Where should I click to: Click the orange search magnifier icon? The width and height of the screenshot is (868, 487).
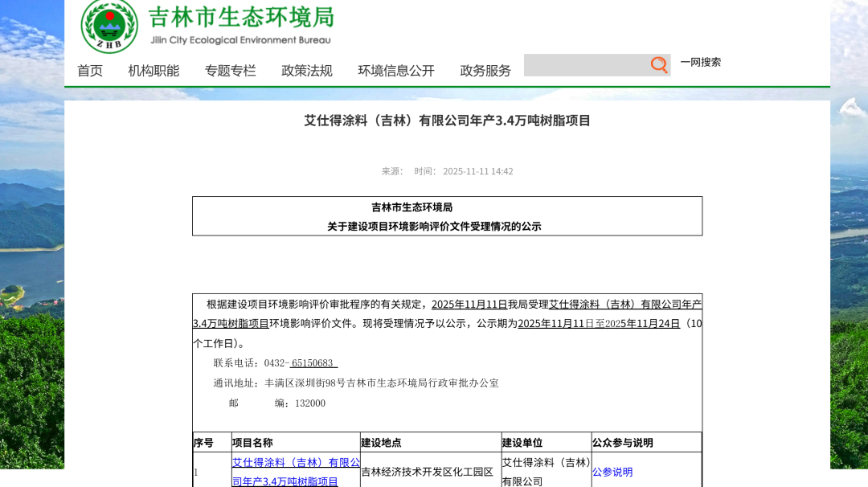(658, 65)
